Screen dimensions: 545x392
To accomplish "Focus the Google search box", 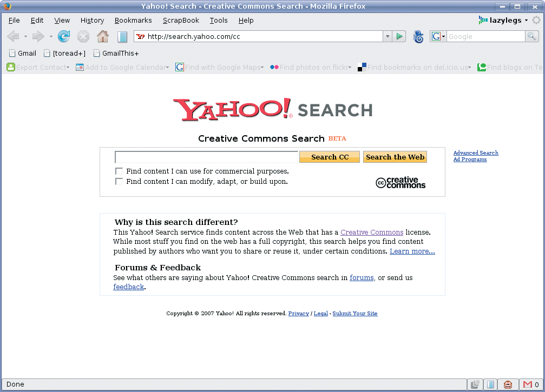I will coord(485,36).
